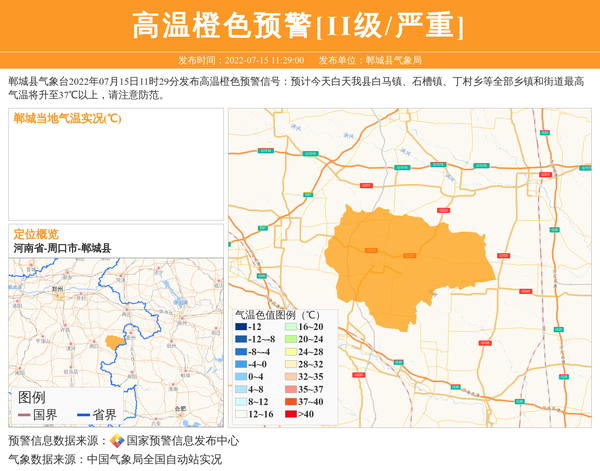Select the -12 dark blue legend swatch

point(241,327)
